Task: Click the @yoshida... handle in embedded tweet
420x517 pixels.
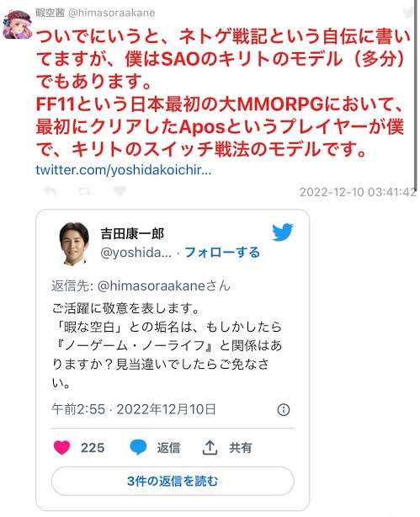Action: [136, 253]
